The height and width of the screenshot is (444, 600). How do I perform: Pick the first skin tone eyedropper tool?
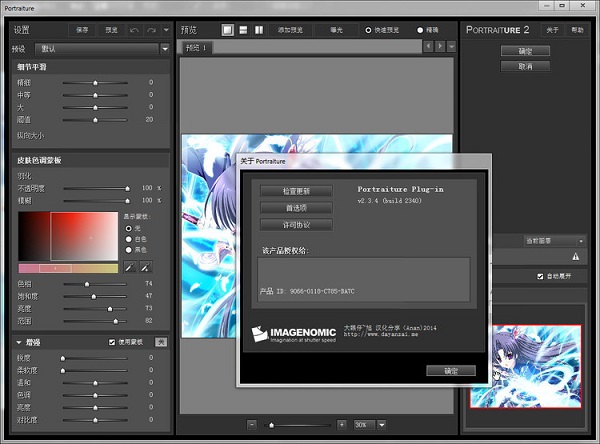(128, 268)
